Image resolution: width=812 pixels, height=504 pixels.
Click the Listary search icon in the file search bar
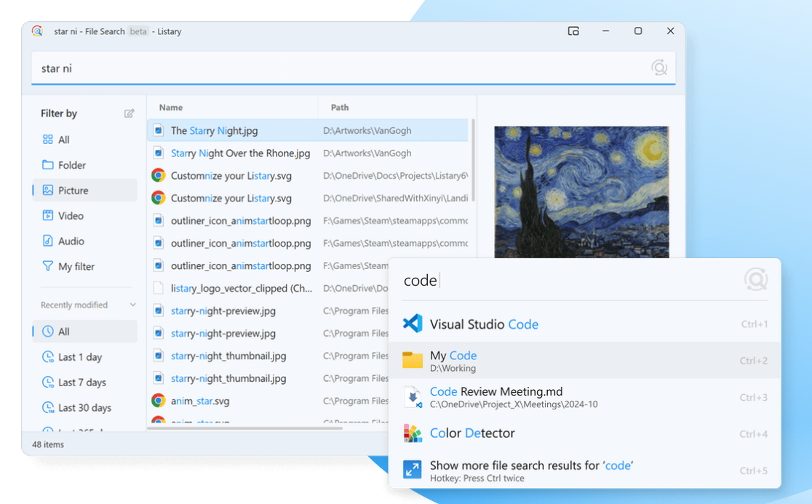click(658, 68)
